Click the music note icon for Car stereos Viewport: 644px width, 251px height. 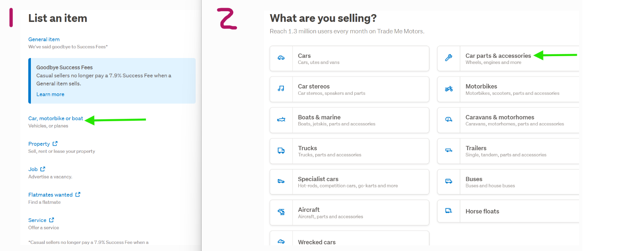281,89
